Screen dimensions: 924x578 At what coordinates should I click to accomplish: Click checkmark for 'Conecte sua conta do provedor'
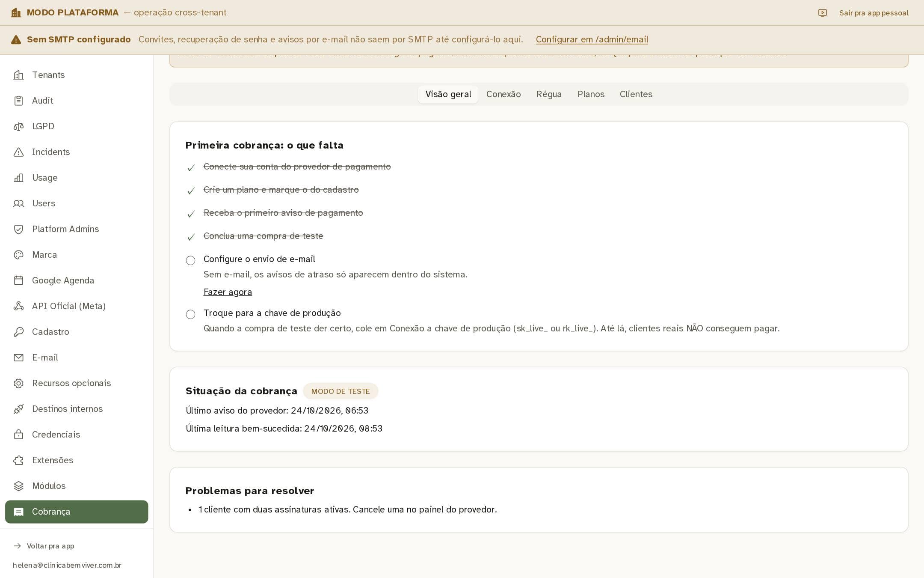tap(191, 168)
